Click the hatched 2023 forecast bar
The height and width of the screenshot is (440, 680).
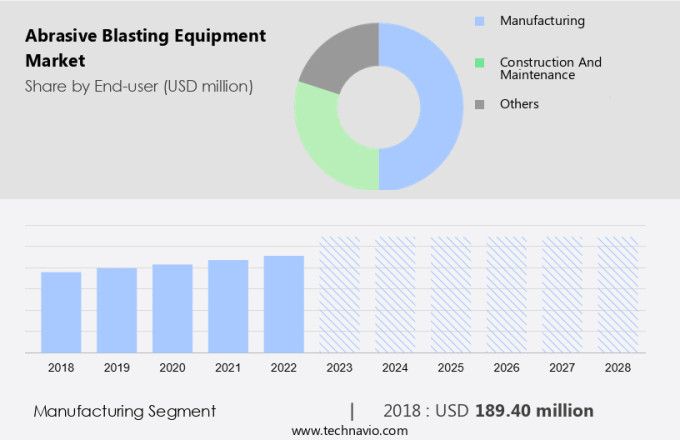click(339, 294)
